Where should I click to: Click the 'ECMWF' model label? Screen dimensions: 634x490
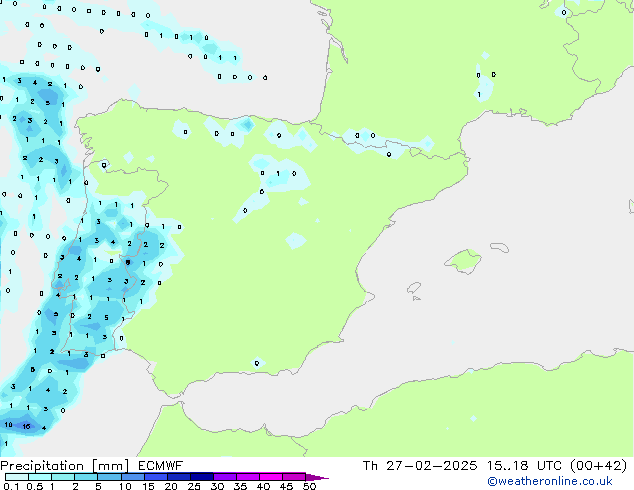click(160, 466)
